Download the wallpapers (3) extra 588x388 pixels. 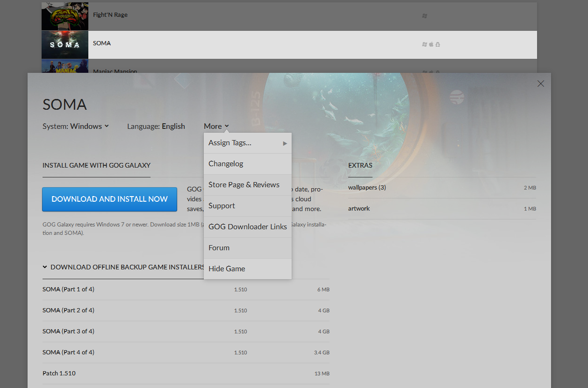442,188
